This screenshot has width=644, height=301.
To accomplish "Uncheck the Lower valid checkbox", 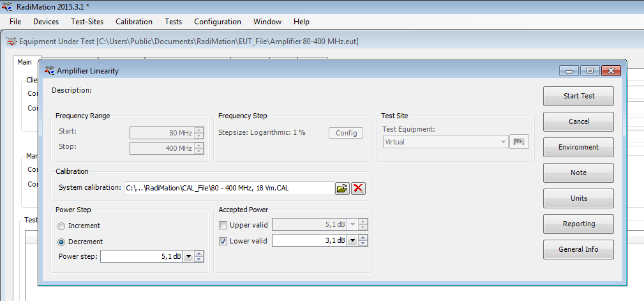I will point(223,241).
